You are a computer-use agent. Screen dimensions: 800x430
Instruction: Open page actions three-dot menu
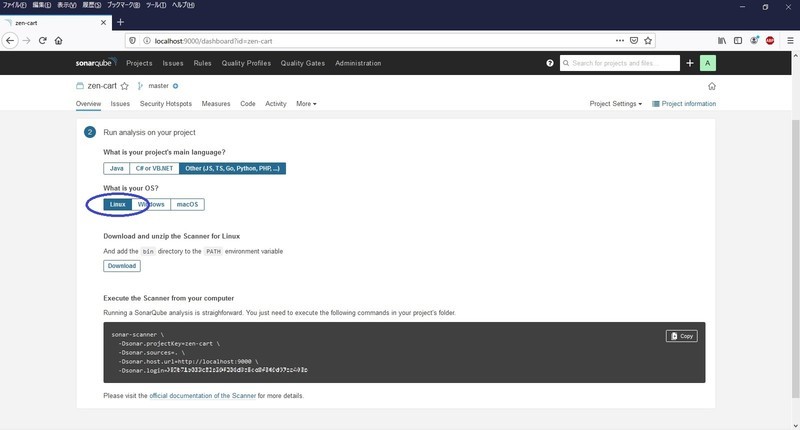619,41
